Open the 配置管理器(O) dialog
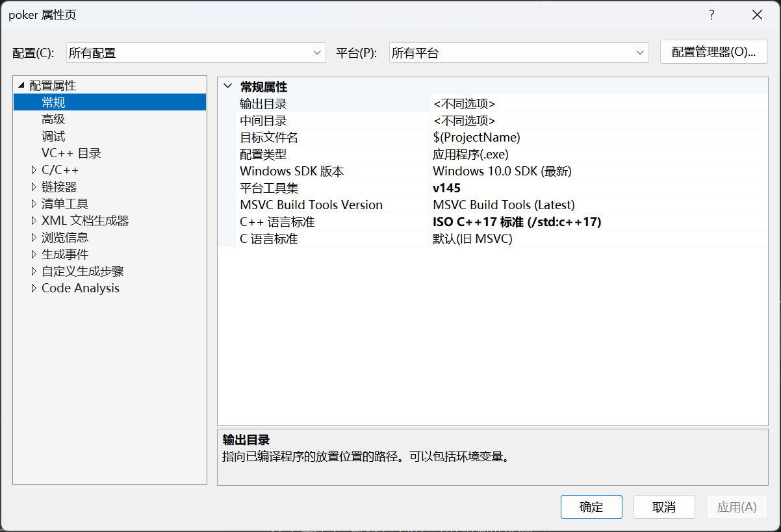 coord(713,52)
